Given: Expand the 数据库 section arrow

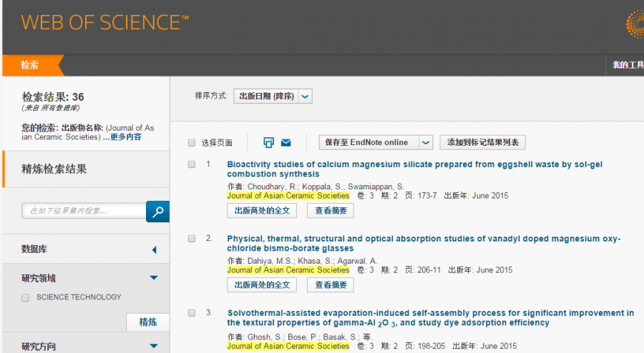Looking at the screenshot, I should tap(154, 249).
